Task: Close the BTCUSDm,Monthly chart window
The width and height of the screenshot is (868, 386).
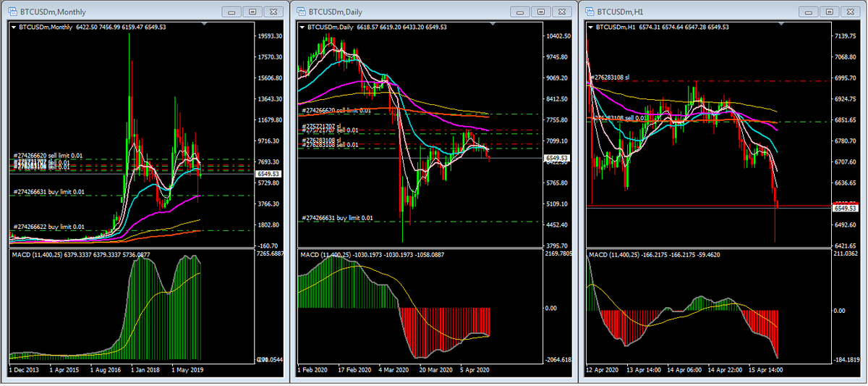Action: [x=273, y=12]
